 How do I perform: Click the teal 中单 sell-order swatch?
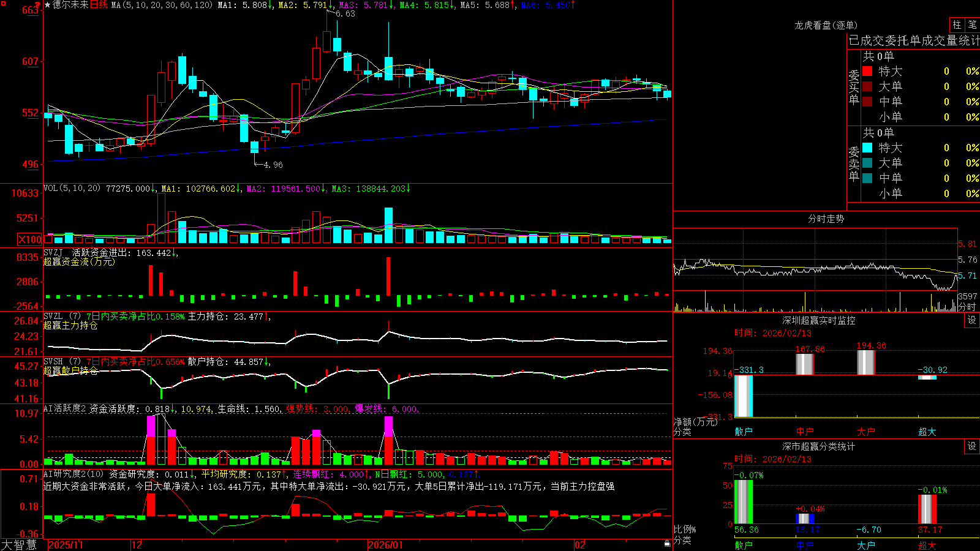tap(867, 178)
